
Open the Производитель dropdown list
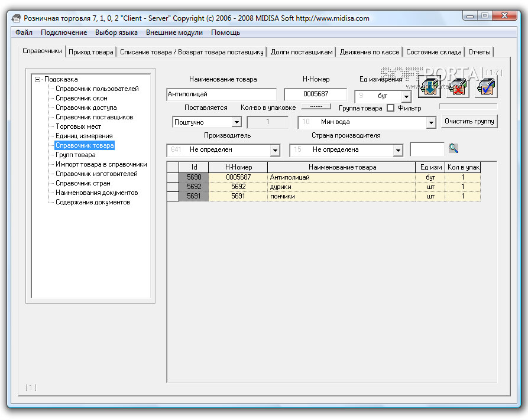point(274,150)
